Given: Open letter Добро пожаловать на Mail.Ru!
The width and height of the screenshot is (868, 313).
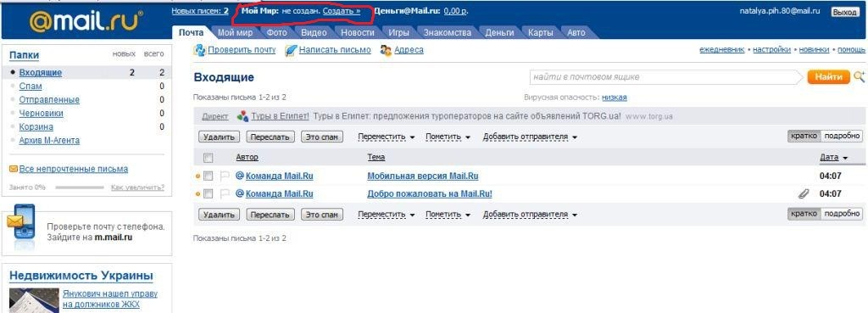Looking at the screenshot, I should pos(430,194).
